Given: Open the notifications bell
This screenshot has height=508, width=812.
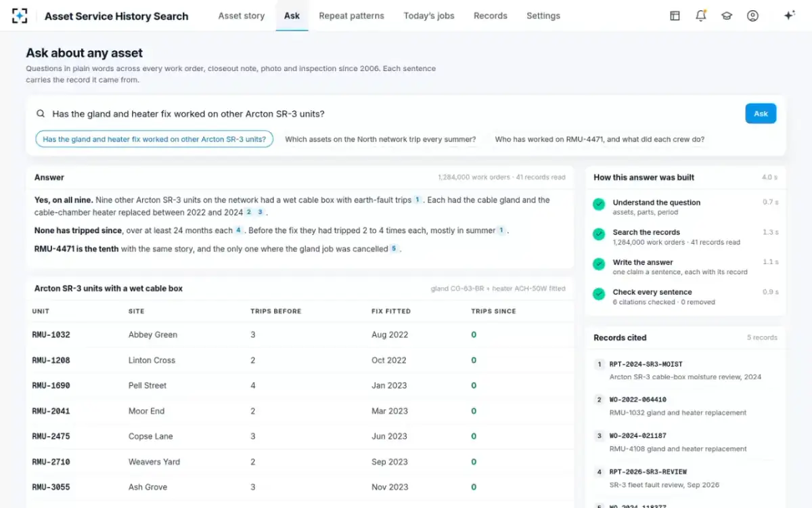Looking at the screenshot, I should (x=700, y=16).
